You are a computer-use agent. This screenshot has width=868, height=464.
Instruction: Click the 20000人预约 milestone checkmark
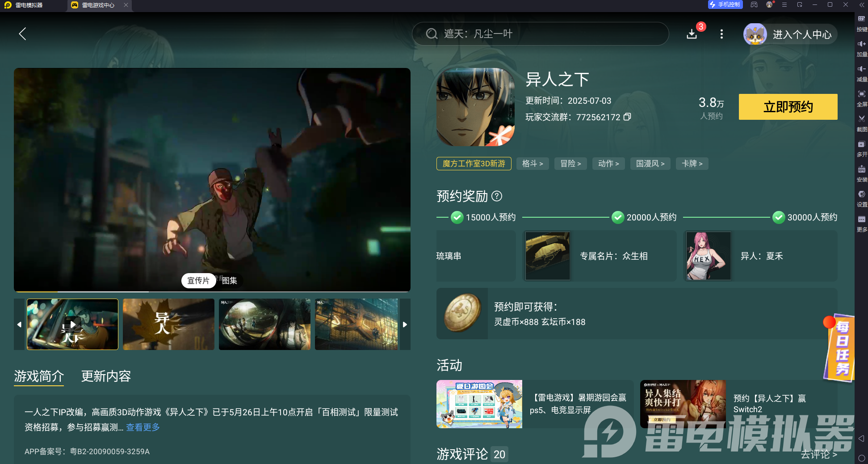618,217
